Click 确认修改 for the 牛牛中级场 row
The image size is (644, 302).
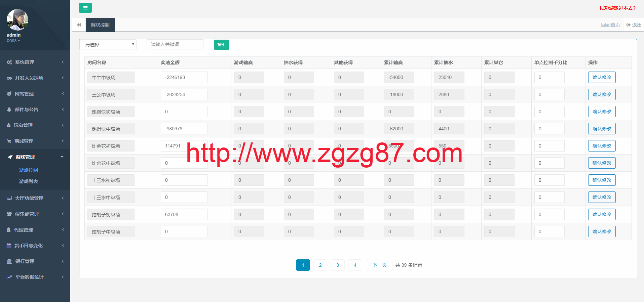coord(602,77)
